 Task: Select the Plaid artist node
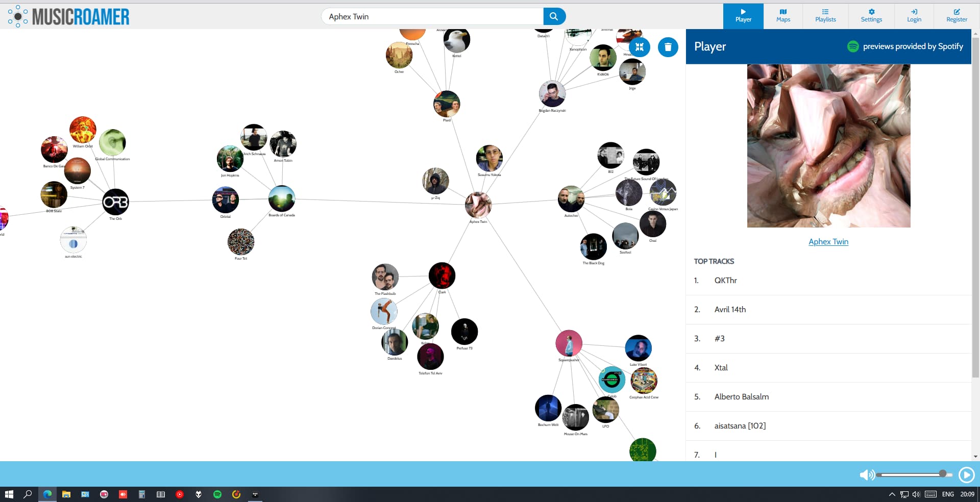(447, 104)
